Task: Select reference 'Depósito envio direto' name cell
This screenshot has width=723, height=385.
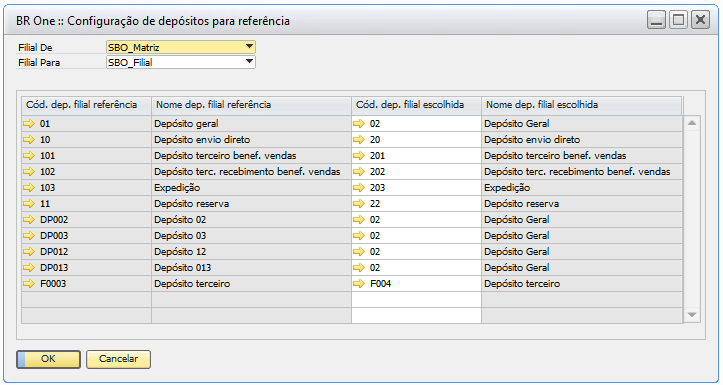Action: point(251,140)
